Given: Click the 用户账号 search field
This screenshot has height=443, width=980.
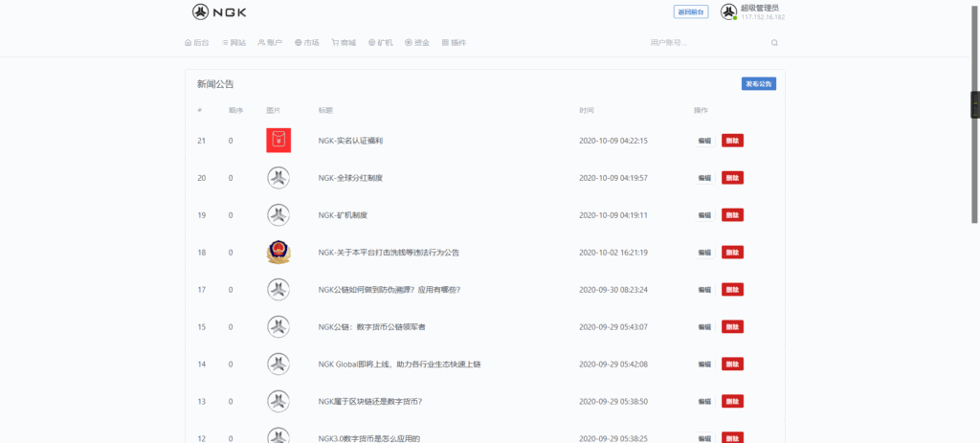Looking at the screenshot, I should pos(706,43).
